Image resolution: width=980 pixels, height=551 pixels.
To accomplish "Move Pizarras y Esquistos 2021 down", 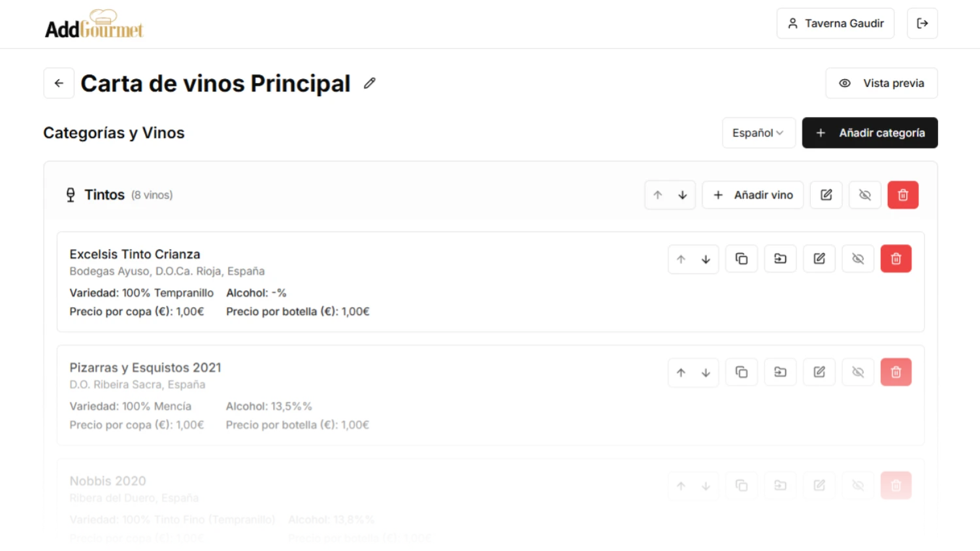I will [x=706, y=373].
